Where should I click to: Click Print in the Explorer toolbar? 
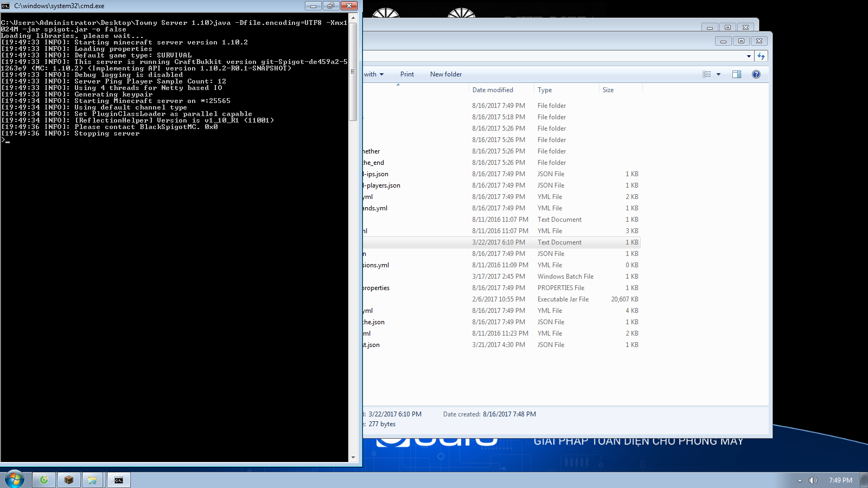tap(407, 74)
